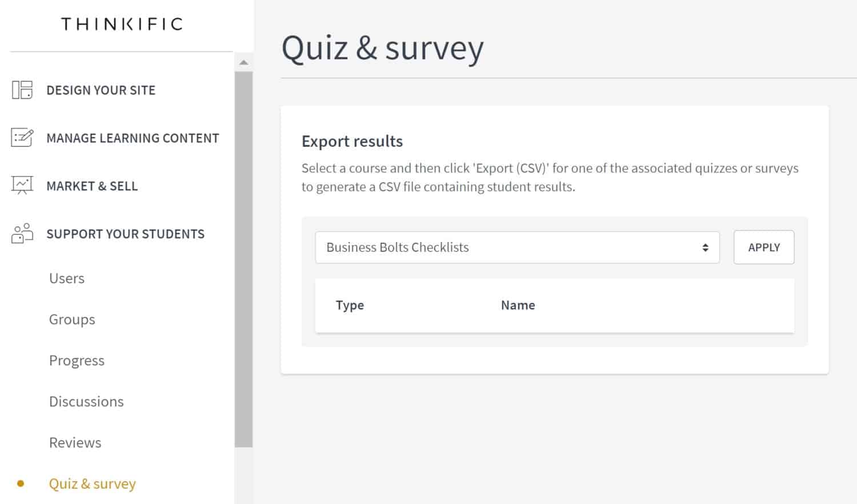The width and height of the screenshot is (857, 504).
Task: Open the Business Bolts Checklists course dropdown
Action: [517, 247]
